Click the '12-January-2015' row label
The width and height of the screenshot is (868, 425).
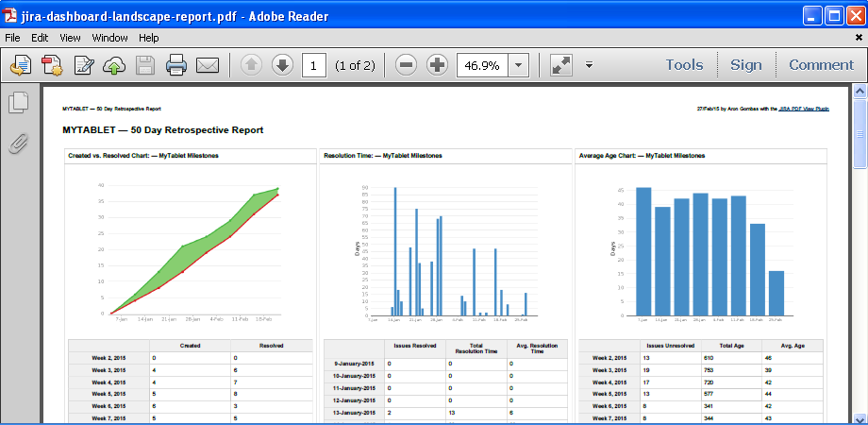pyautogui.click(x=355, y=401)
